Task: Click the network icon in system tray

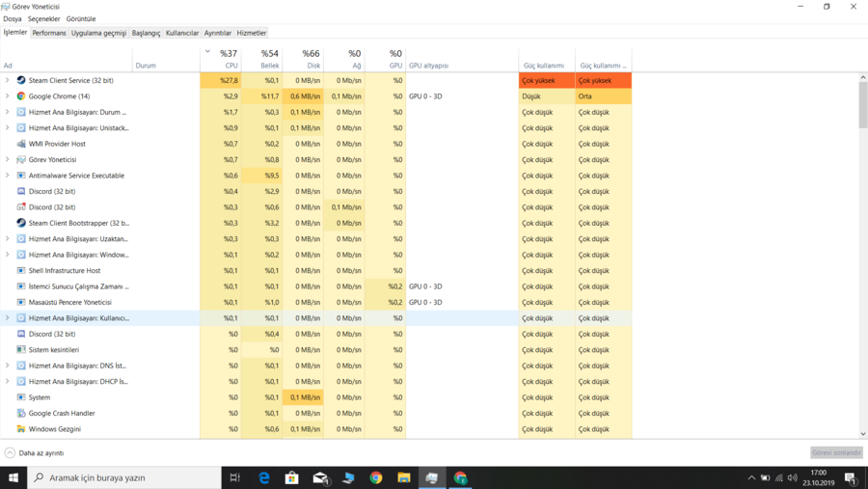Action: [x=779, y=478]
